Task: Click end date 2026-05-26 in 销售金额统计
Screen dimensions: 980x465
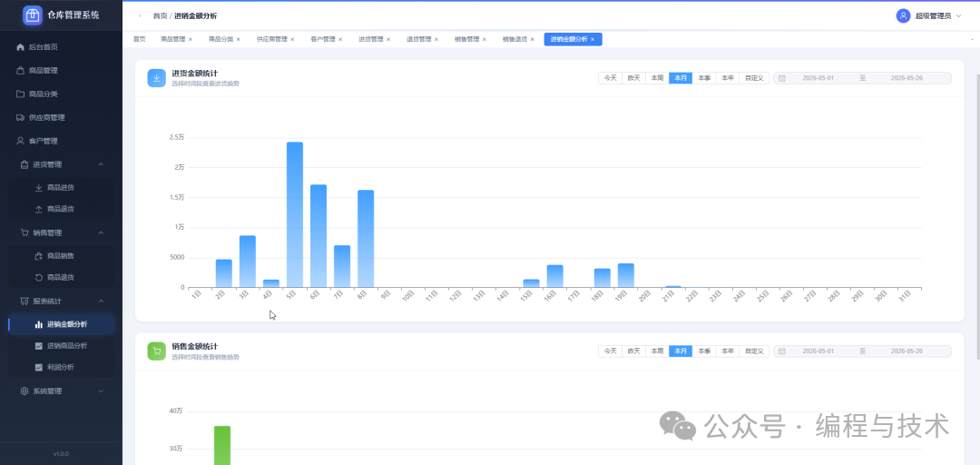Action: click(906, 351)
